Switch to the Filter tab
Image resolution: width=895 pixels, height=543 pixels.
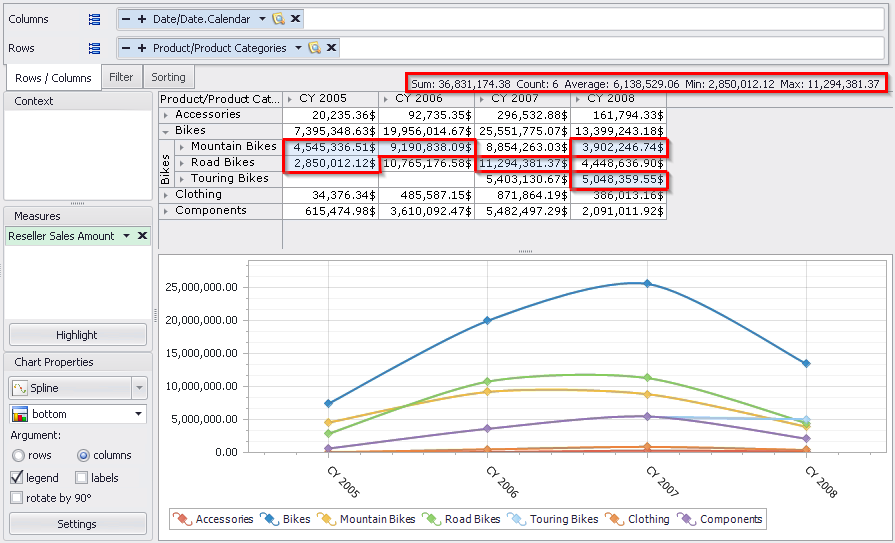[121, 77]
